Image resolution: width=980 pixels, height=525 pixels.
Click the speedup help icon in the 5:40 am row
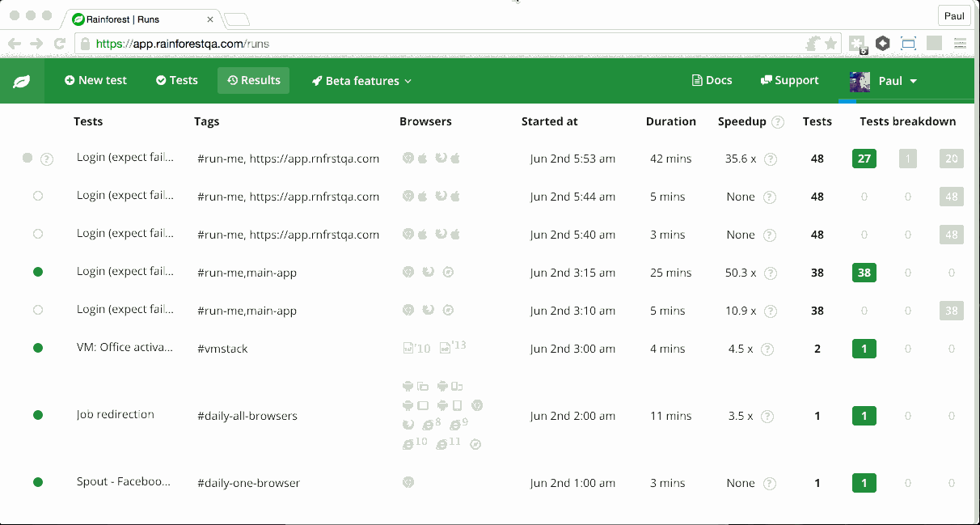point(770,235)
